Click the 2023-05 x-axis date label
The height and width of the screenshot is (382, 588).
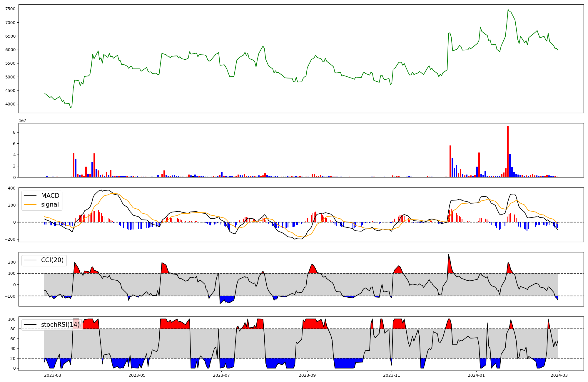pos(137,375)
